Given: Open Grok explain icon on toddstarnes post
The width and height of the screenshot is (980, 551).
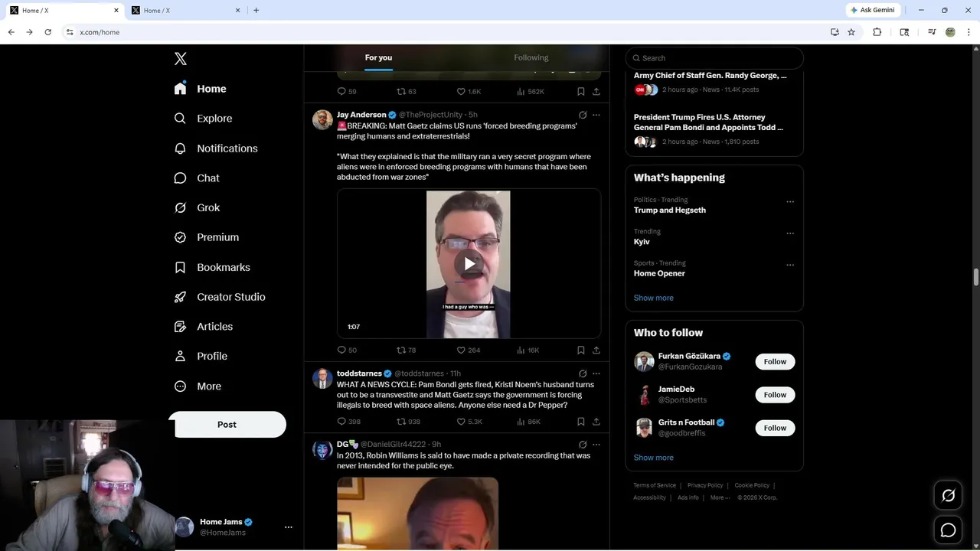Looking at the screenshot, I should click(x=583, y=373).
